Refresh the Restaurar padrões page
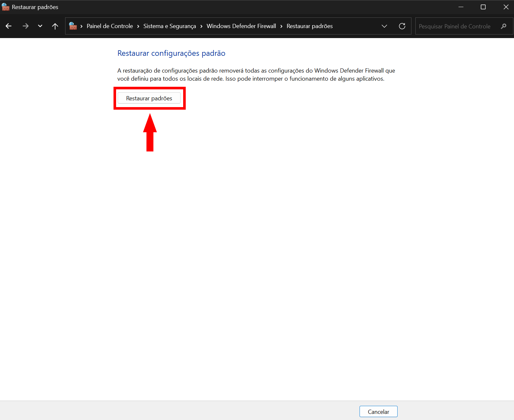 pos(402,26)
